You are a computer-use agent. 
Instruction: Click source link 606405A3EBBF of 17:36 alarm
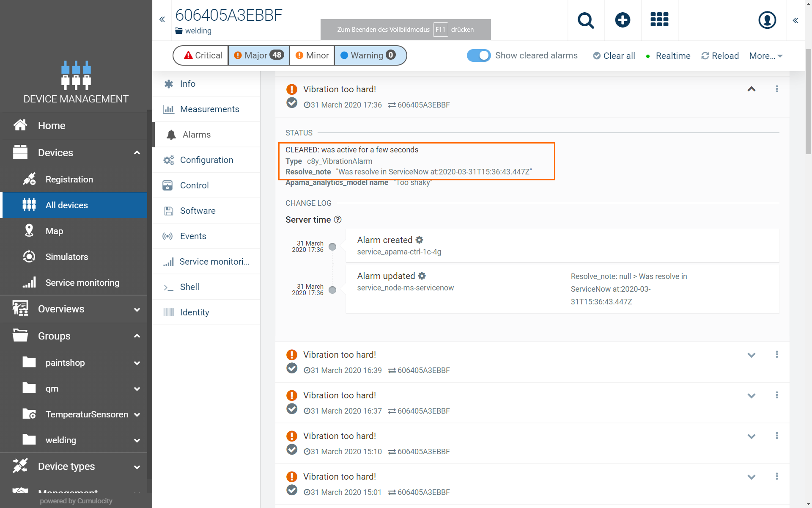click(423, 105)
